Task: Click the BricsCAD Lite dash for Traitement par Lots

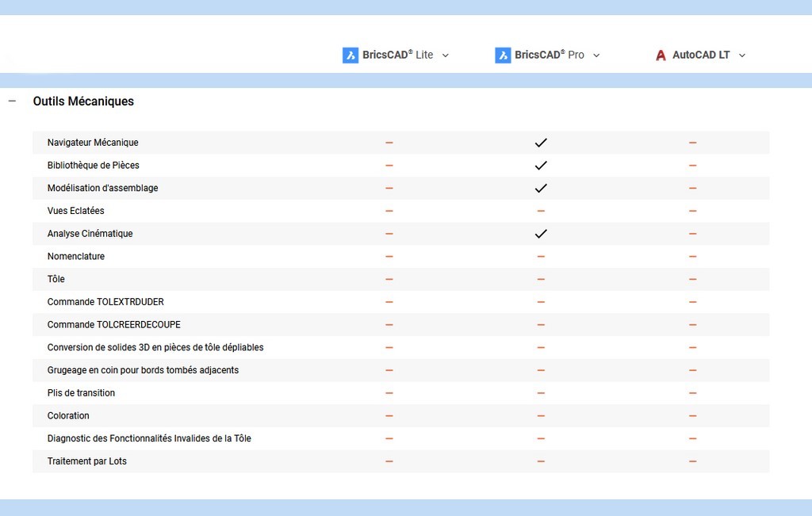Action: tap(389, 461)
